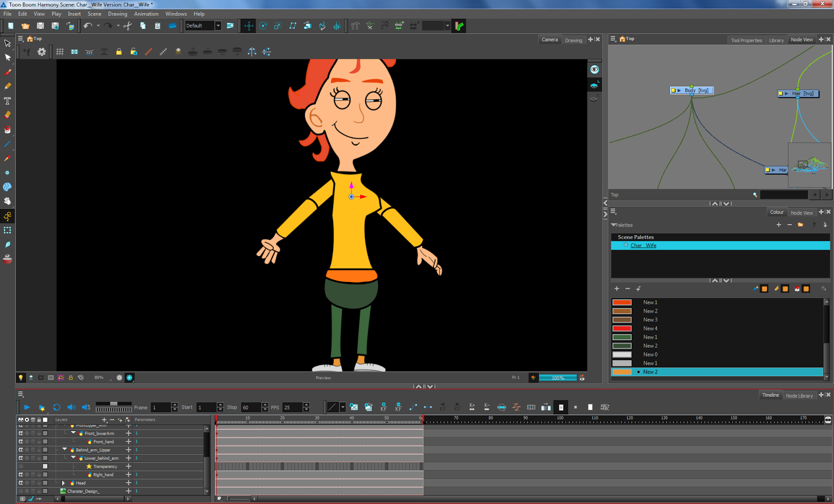Select the red New 4 colour swatch

pyautogui.click(x=622, y=328)
